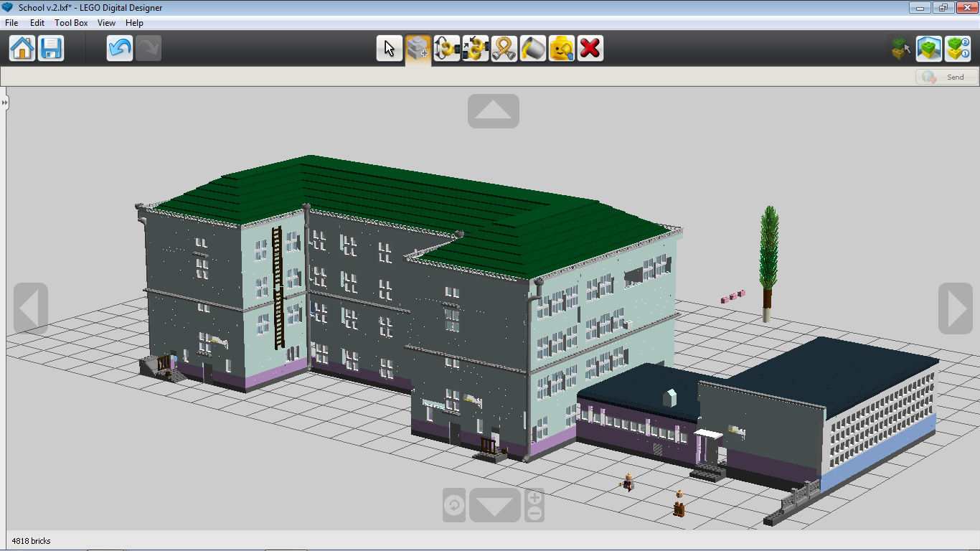Image resolution: width=980 pixels, height=551 pixels.
Task: Expand the collapsed brick palette side panel
Action: [x=4, y=103]
